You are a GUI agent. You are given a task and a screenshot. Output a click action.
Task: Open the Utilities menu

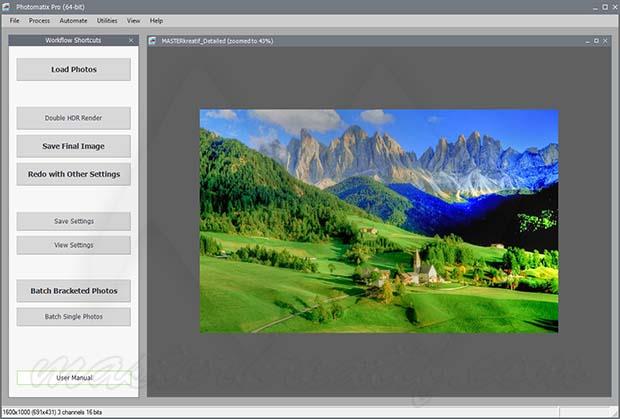pos(107,21)
